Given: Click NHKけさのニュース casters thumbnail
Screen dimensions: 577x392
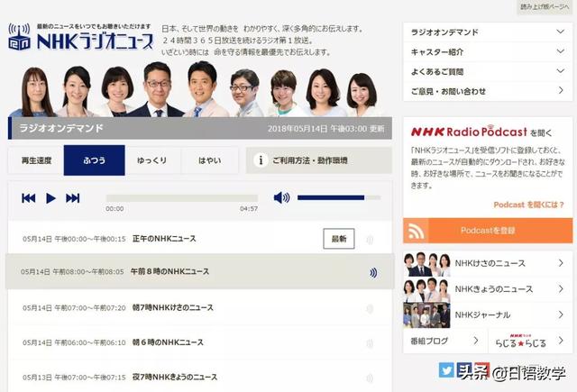Looking at the screenshot, I should [x=426, y=264].
